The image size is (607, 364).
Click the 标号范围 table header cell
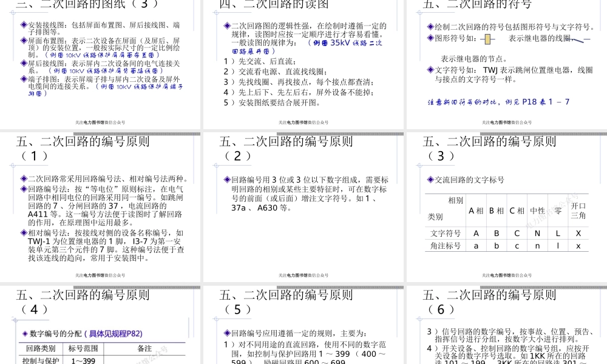[84, 348]
